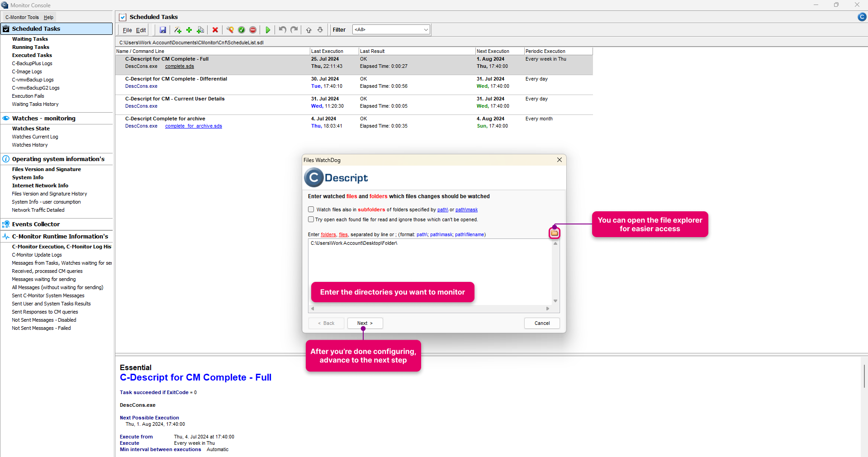Screen dimensions: 868x457
Task: Move the selected task down with the arrow
Action: 320,30
